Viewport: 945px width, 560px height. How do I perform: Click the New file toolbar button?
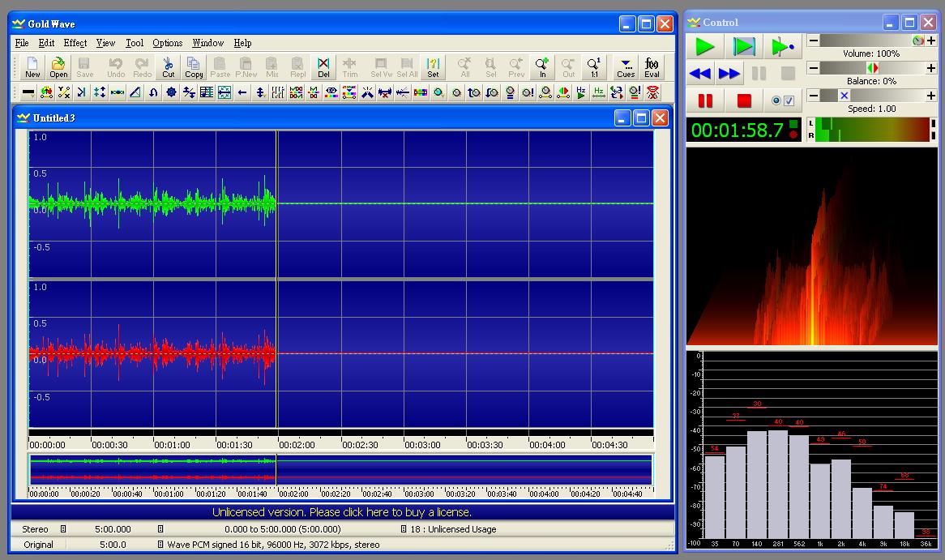[32, 67]
